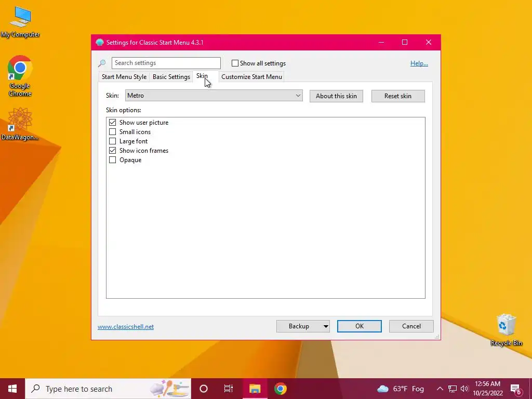Visit the www.classicshell.net link

126,327
